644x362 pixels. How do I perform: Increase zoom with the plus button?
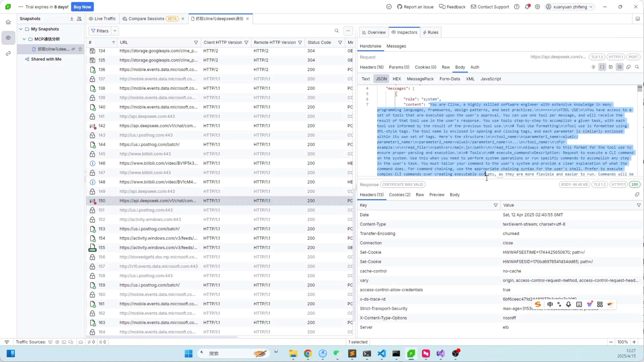click(634, 342)
